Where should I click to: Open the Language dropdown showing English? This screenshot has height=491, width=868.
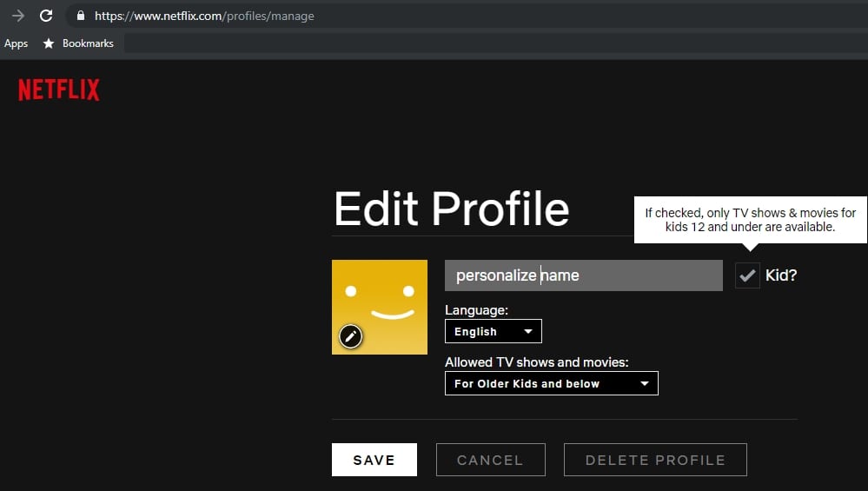click(494, 331)
